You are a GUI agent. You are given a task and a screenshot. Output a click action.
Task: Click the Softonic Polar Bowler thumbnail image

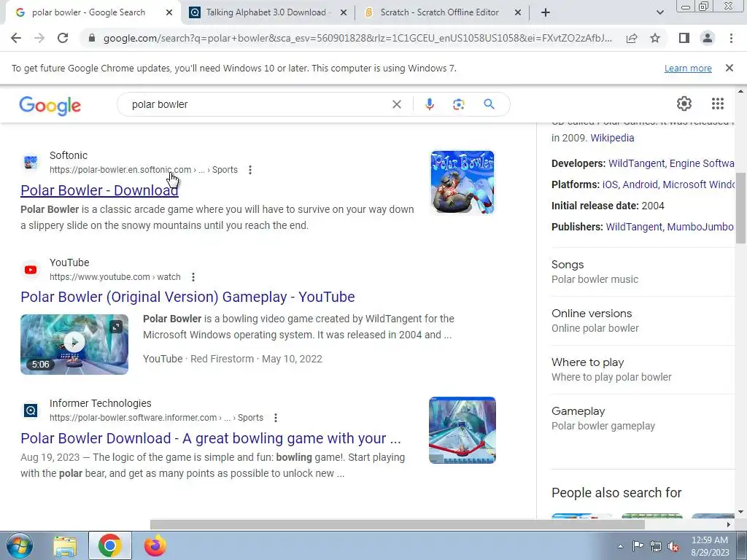[462, 182]
